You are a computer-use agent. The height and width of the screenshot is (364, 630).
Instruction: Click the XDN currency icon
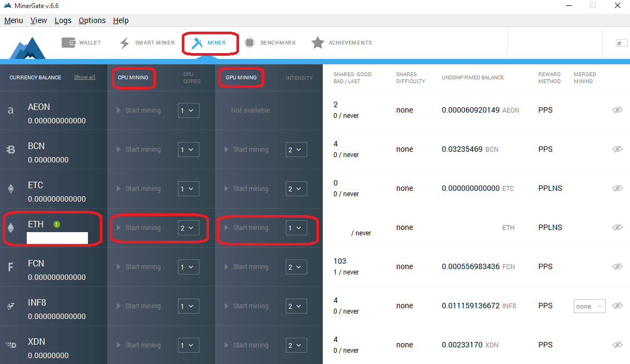11,345
